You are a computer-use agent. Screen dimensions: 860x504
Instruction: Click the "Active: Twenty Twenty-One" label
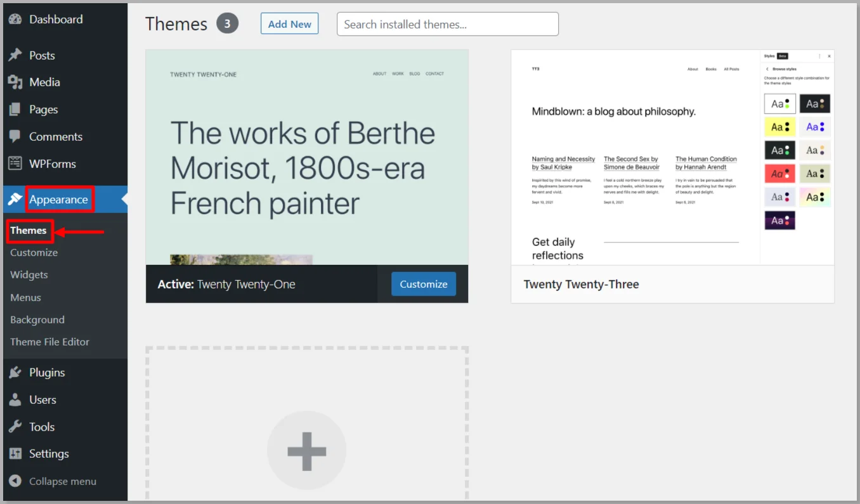[x=226, y=284]
